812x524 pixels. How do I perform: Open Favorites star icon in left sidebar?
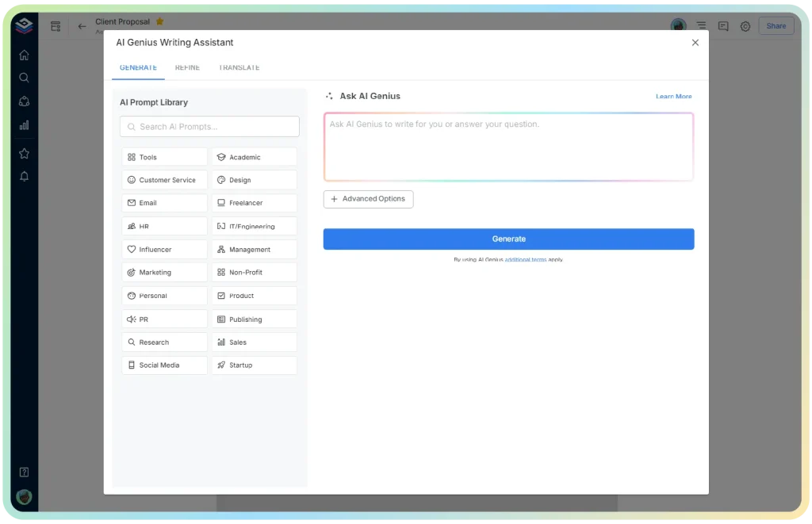coord(24,153)
